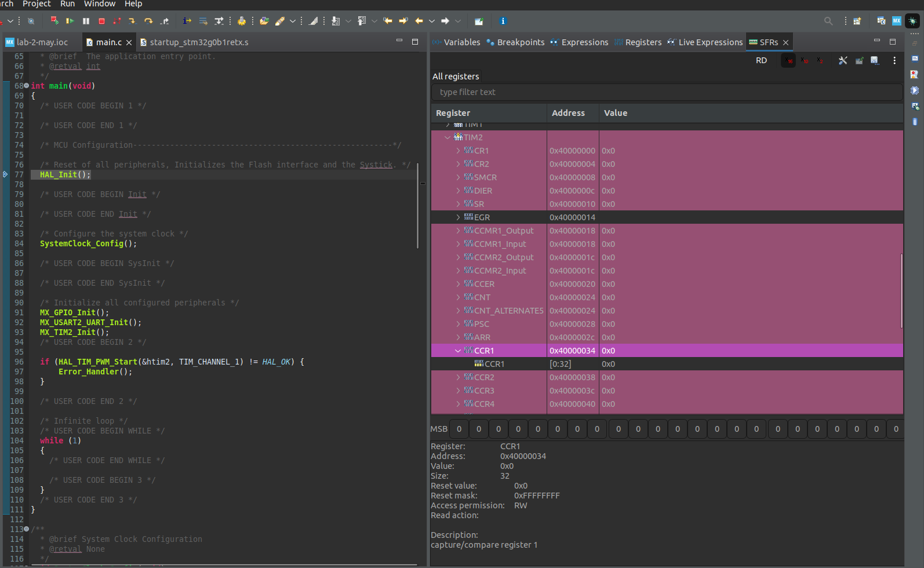Viewport: 924px width, 568px height.
Task: Click the blue info icon in toolbar
Action: click(x=503, y=21)
